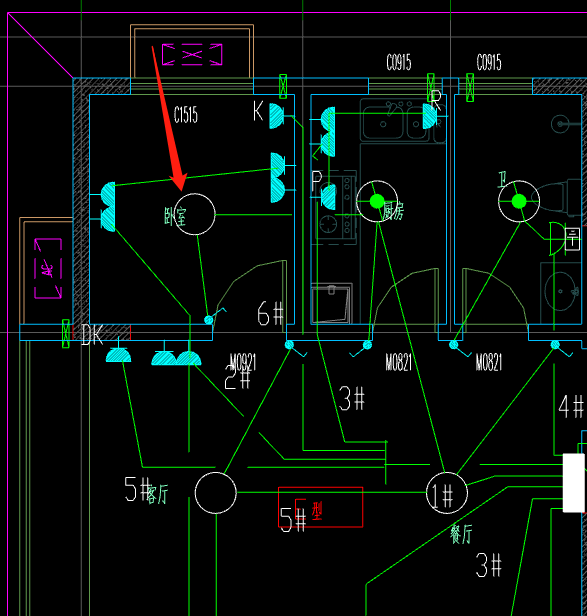587x616 pixels.
Task: Click the 5# label left of 客厅
Action: point(137,489)
